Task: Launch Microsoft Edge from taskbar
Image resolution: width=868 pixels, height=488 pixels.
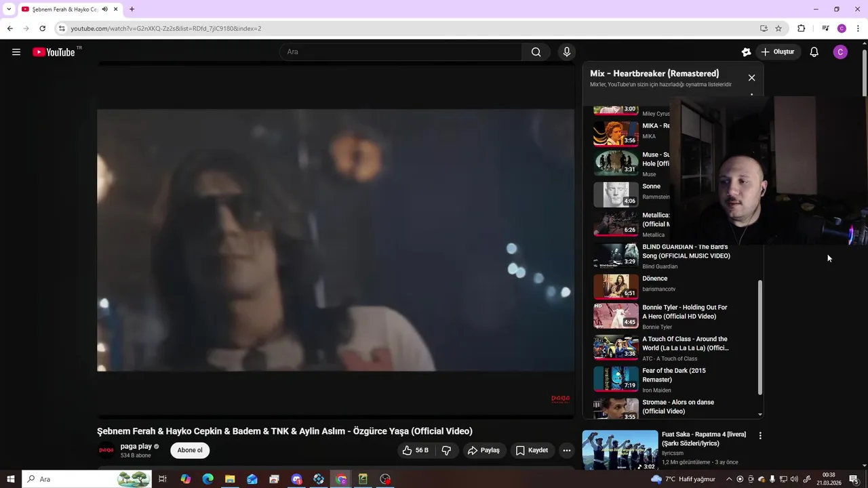Action: [208, 479]
